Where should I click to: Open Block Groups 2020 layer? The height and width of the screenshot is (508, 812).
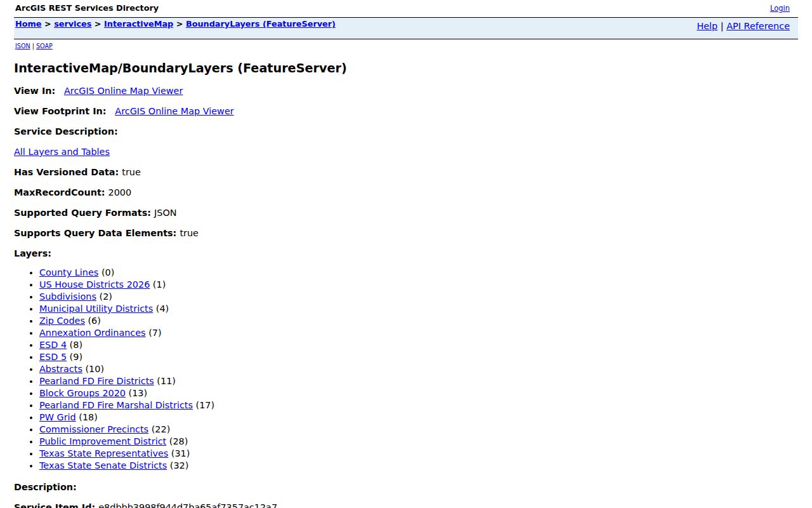(82, 393)
